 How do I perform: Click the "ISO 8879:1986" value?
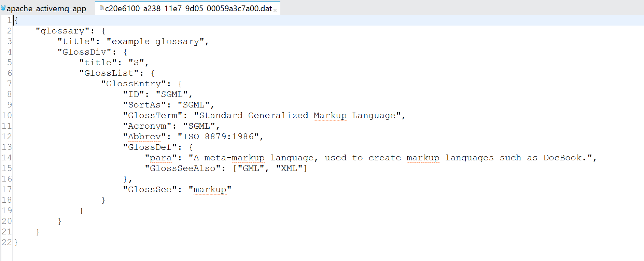[218, 137]
